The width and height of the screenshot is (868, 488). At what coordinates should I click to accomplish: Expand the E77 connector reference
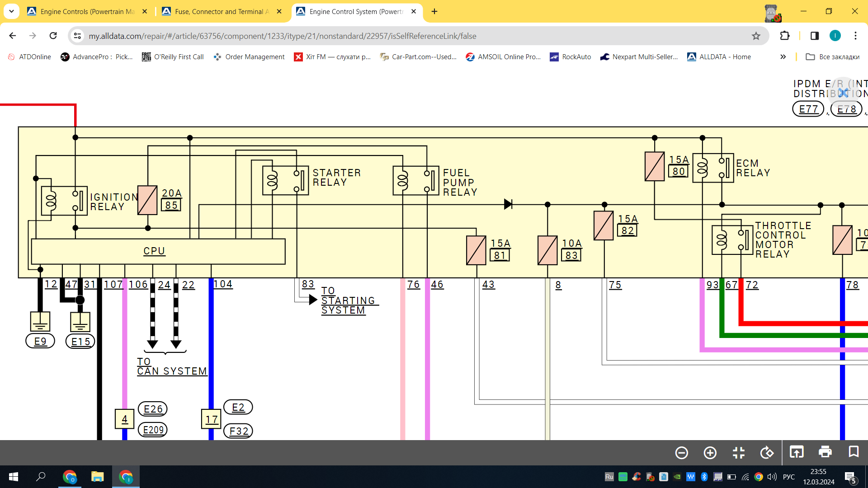pos(808,109)
